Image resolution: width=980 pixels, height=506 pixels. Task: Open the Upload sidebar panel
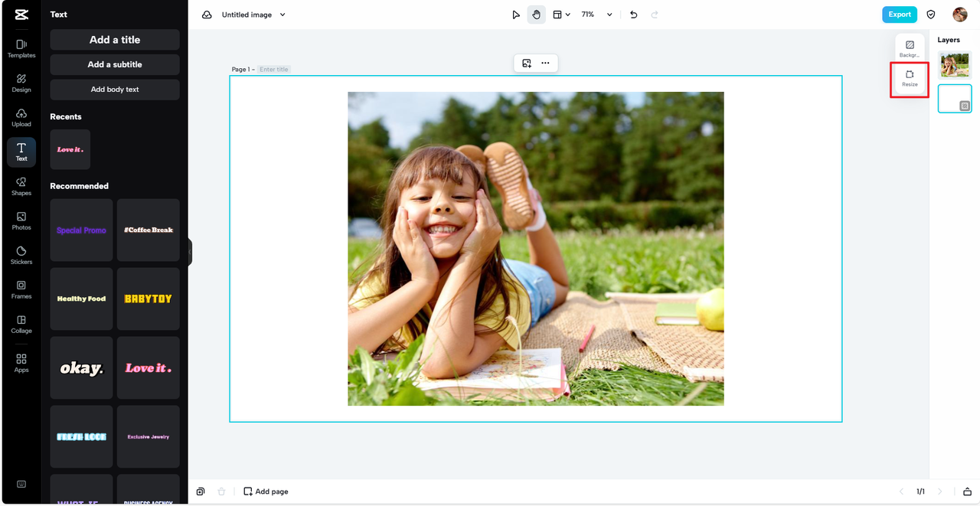pyautogui.click(x=21, y=117)
